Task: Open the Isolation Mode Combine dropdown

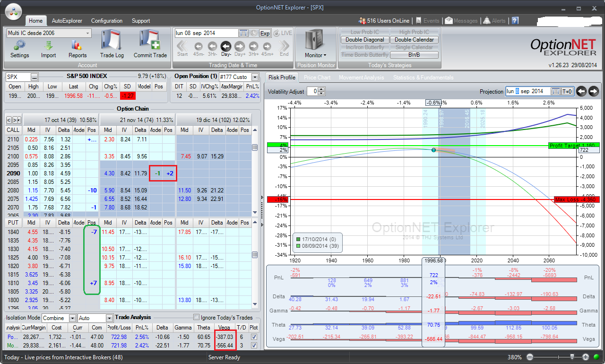Action: click(x=72, y=318)
